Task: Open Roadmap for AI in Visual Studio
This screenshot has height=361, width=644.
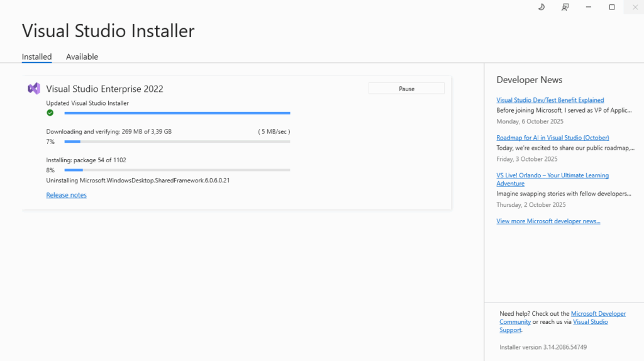Action: [552, 138]
